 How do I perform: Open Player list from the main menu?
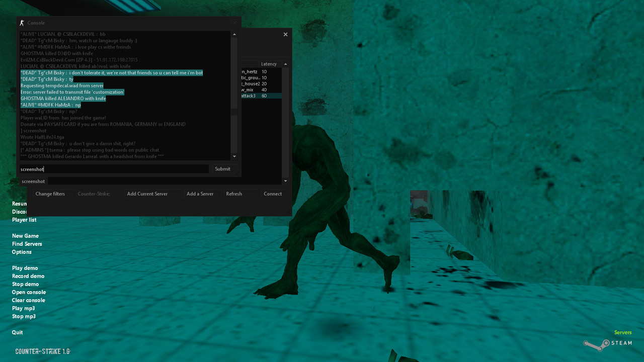pos(24,220)
